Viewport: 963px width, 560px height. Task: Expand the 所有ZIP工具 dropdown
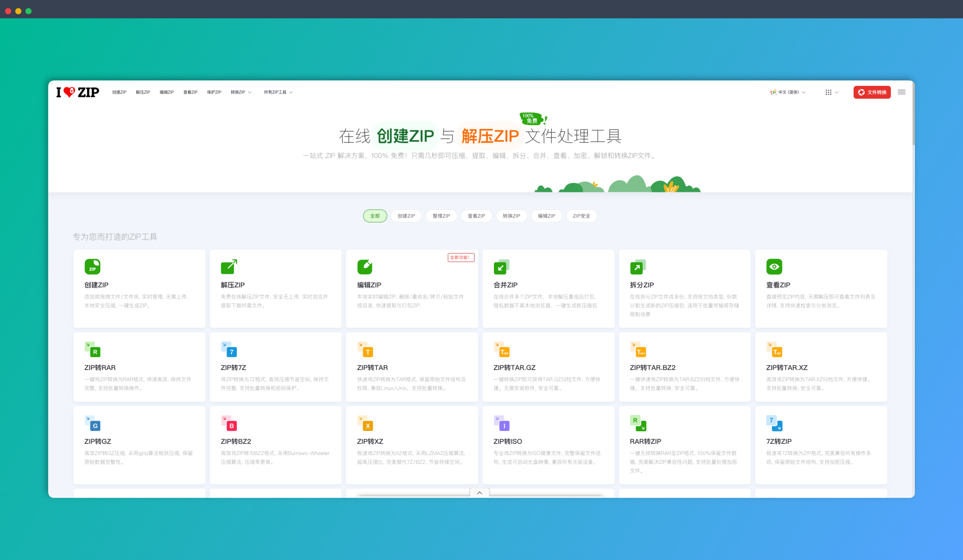point(278,92)
